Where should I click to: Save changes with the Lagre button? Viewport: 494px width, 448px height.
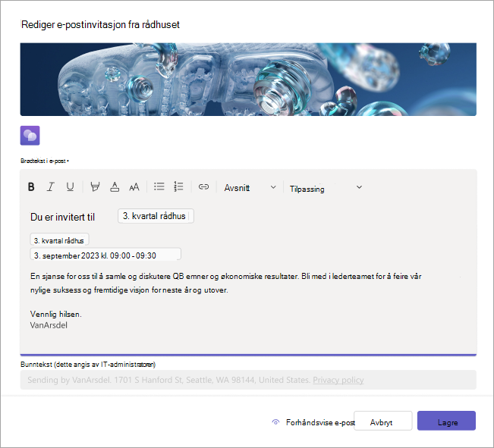[446, 421]
